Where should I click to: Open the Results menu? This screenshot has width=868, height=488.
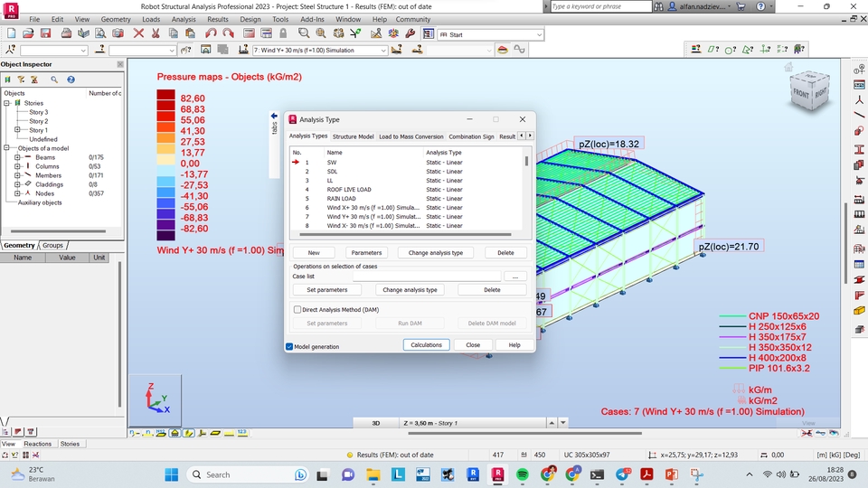point(218,19)
